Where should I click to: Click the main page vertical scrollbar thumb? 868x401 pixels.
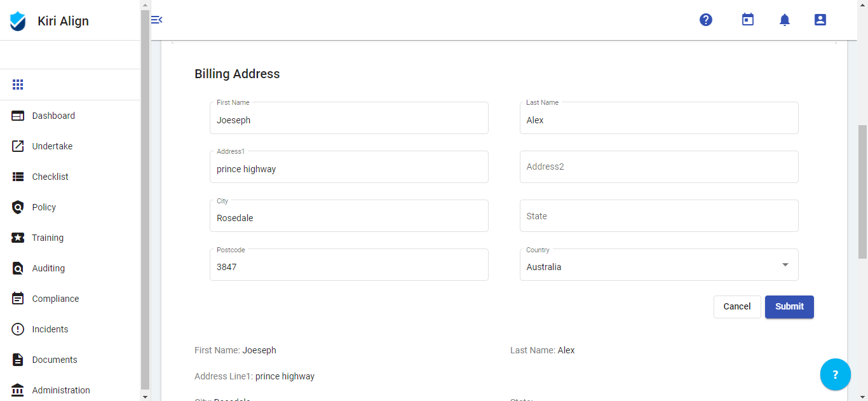click(x=862, y=192)
